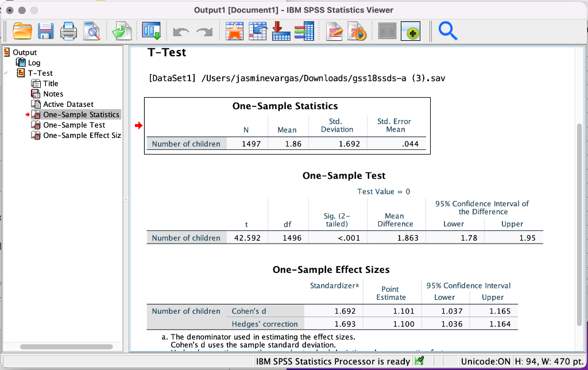Click the Hedges' correction row label
This screenshot has height=370, width=588.
coord(264,324)
